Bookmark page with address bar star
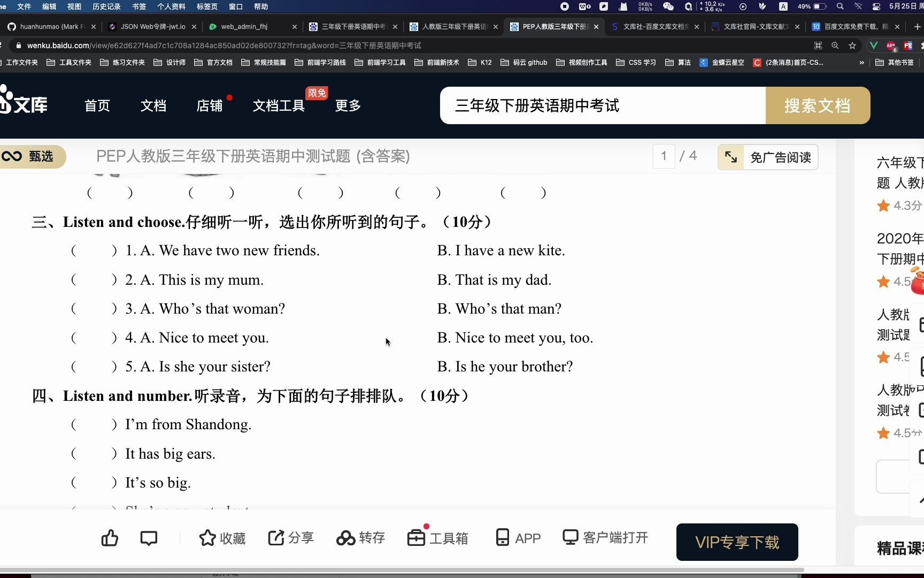 click(852, 45)
